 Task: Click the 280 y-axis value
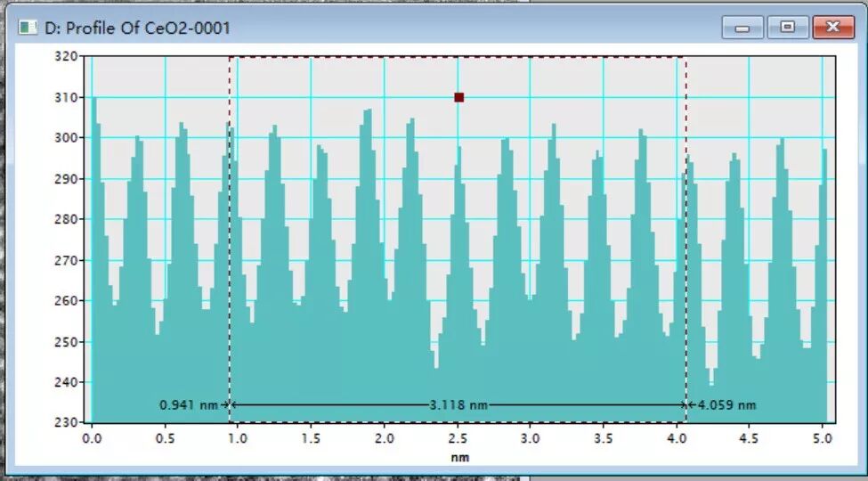pyautogui.click(x=66, y=219)
